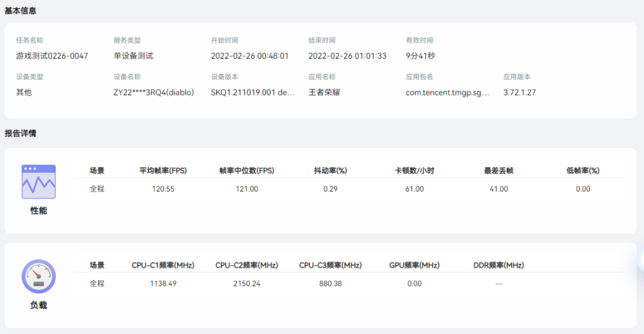Click the 平均帧率(FPS) column header

[163, 171]
